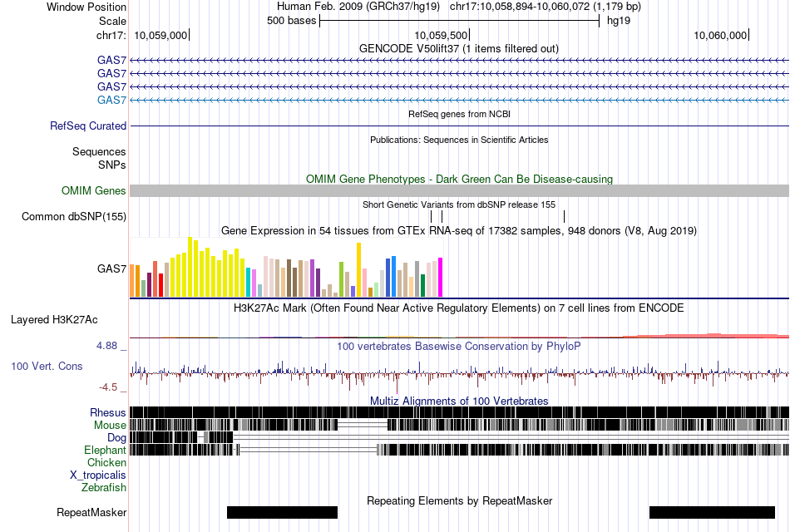This screenshot has height=532, width=790.
Task: Click the right RepeatMasker black block
Action: 712,512
